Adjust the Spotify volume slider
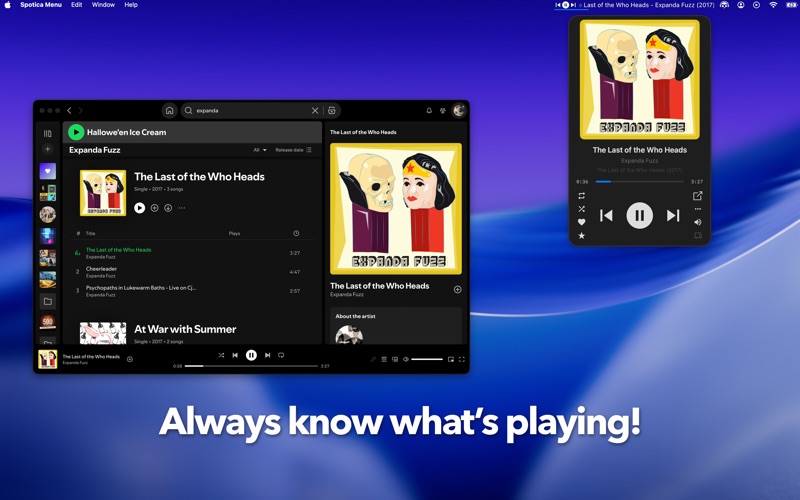The width and height of the screenshot is (800, 500). [x=427, y=359]
